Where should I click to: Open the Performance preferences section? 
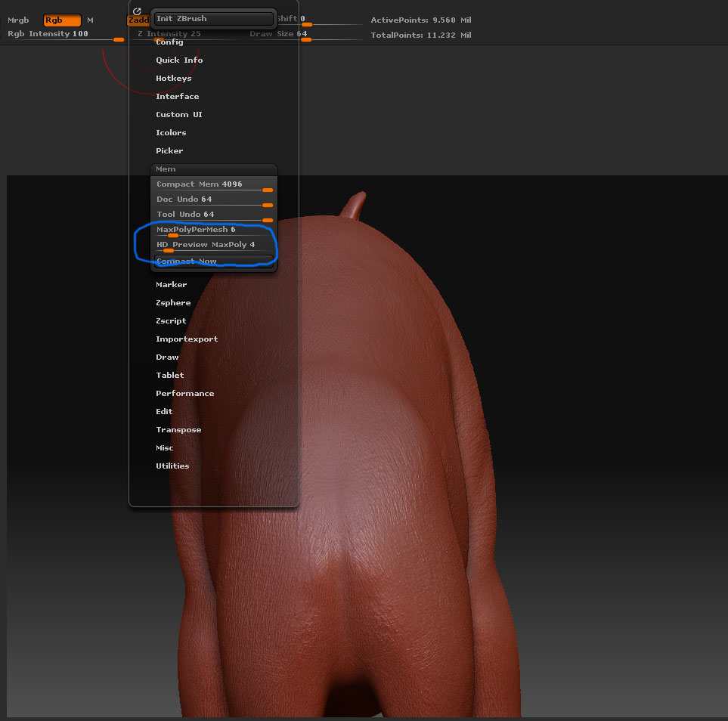(x=184, y=393)
